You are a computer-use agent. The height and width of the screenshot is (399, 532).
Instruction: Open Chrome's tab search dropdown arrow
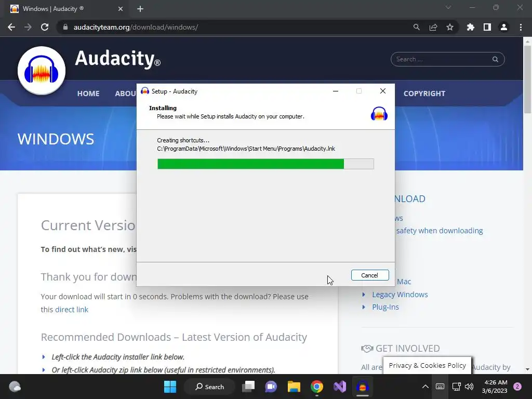[x=448, y=7]
